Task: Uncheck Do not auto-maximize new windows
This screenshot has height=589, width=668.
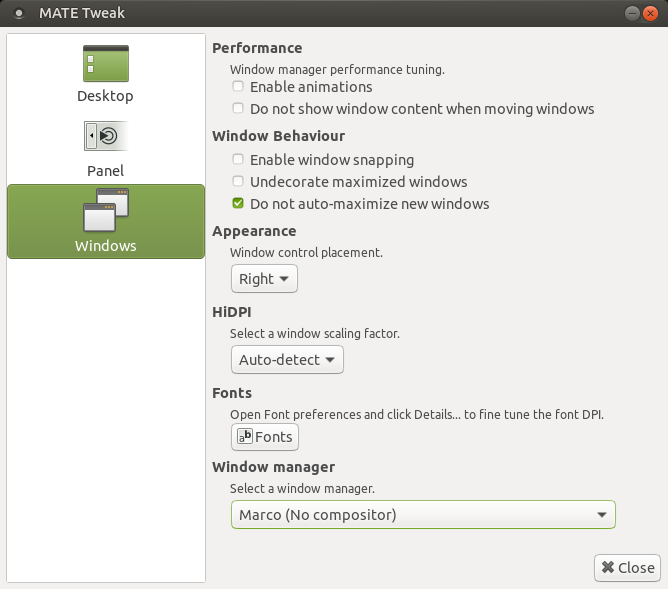Action: point(238,204)
